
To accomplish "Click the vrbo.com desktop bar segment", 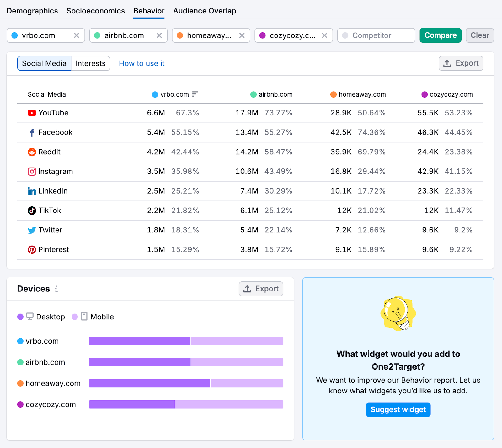I will click(140, 341).
